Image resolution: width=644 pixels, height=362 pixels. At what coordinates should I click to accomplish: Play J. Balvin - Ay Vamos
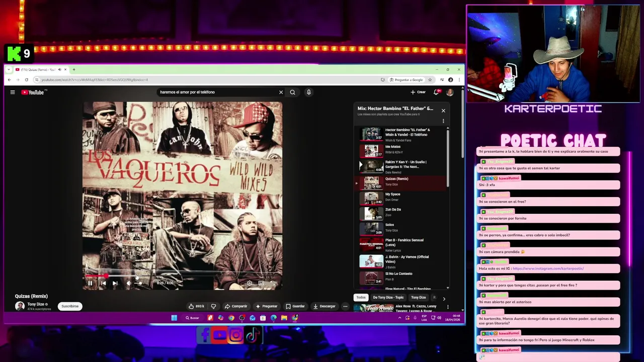pyautogui.click(x=402, y=261)
